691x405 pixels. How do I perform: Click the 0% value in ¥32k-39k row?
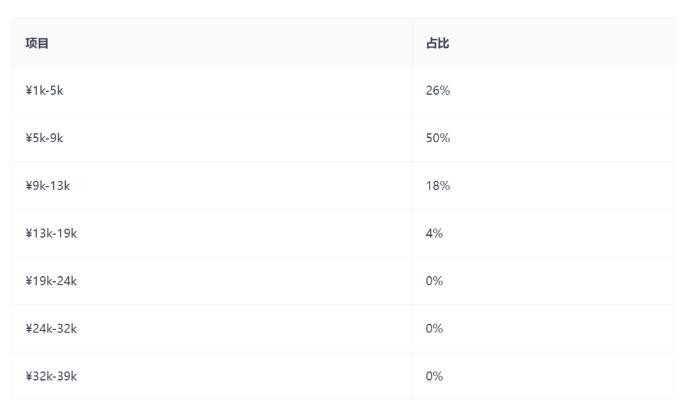[434, 376]
